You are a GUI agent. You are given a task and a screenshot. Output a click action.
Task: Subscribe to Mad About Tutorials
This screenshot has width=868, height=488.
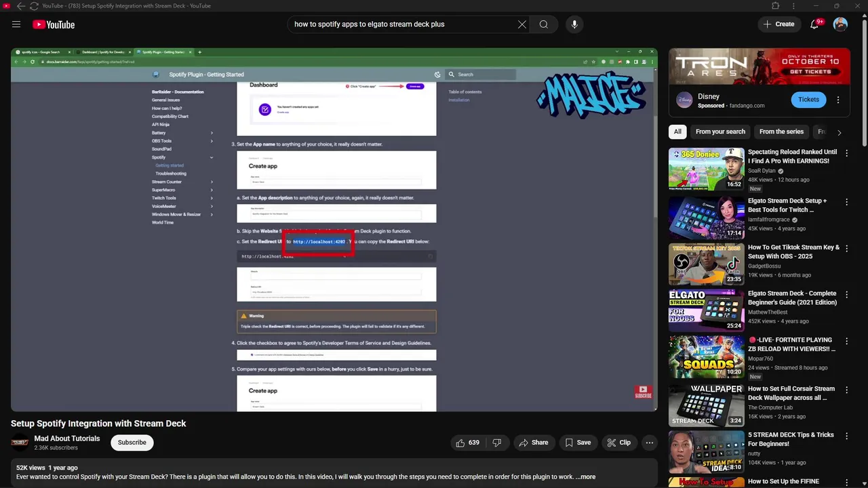(132, 443)
